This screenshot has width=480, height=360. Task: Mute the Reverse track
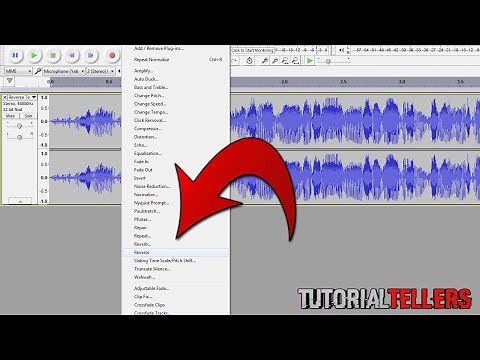10,116
